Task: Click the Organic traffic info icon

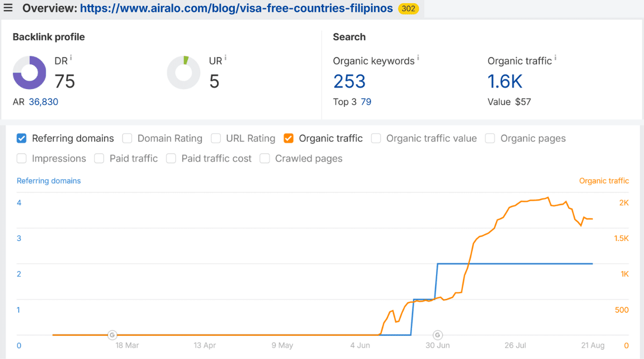Action: pyautogui.click(x=555, y=58)
